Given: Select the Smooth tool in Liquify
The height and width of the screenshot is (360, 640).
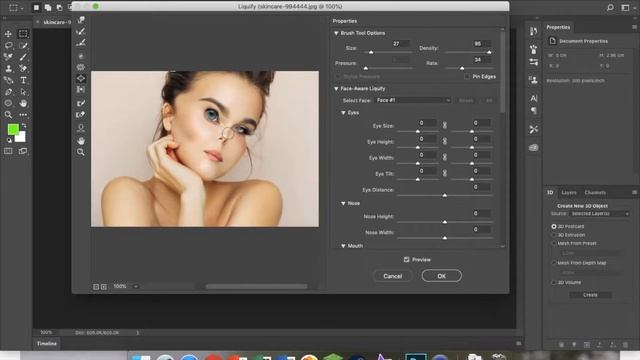Looking at the screenshot, I should [x=81, y=43].
